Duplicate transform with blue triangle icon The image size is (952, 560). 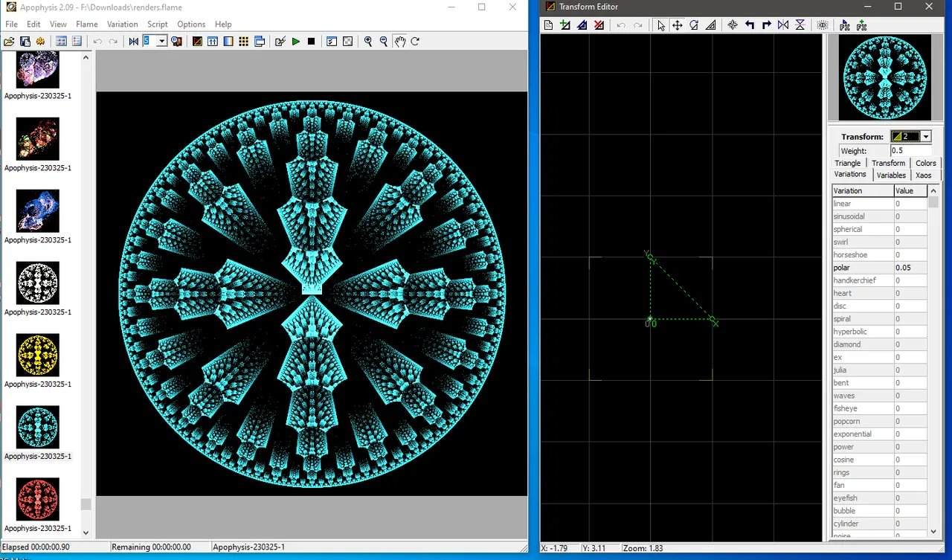tap(582, 25)
